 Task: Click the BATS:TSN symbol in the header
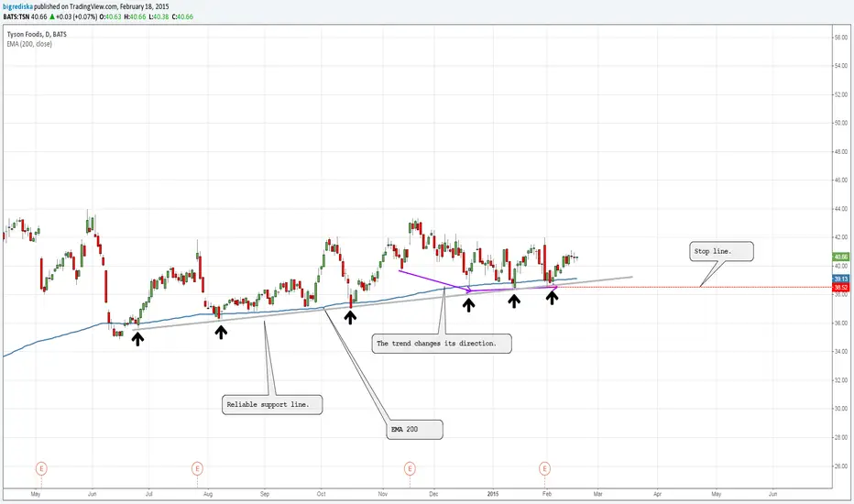16,16
